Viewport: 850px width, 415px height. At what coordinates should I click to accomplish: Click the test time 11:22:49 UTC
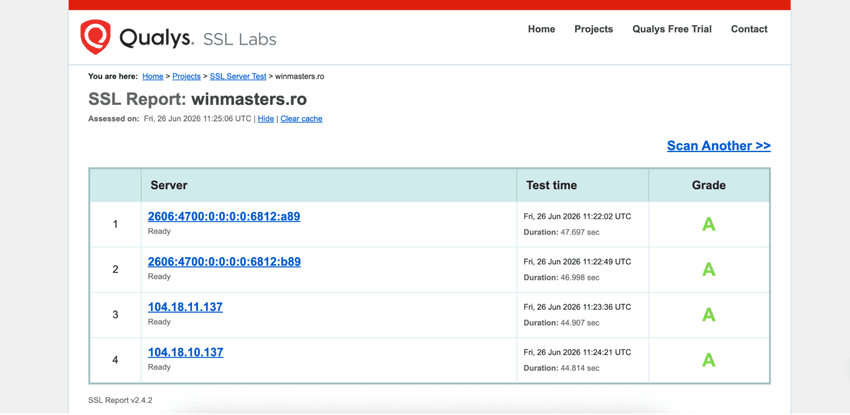click(x=577, y=262)
